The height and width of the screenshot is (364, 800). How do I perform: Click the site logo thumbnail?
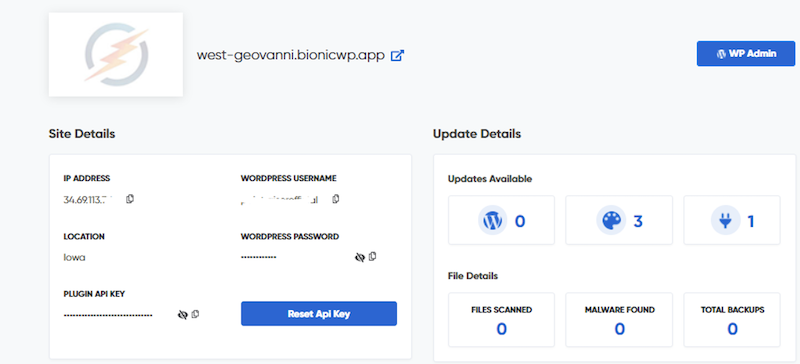pos(116,55)
